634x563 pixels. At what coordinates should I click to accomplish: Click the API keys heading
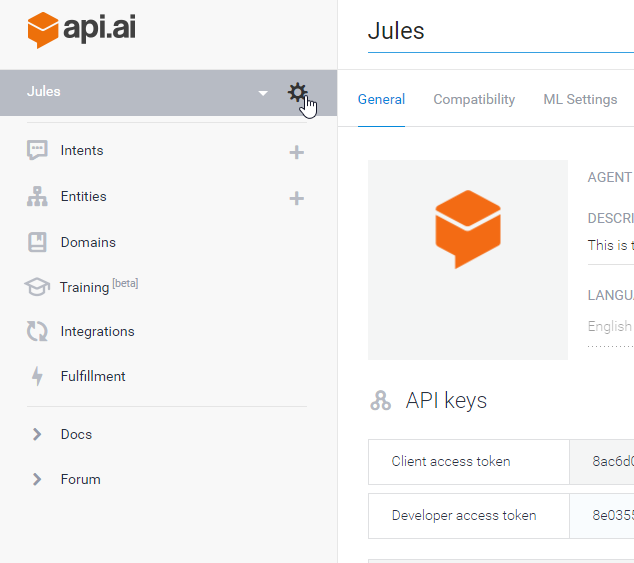[x=446, y=401]
